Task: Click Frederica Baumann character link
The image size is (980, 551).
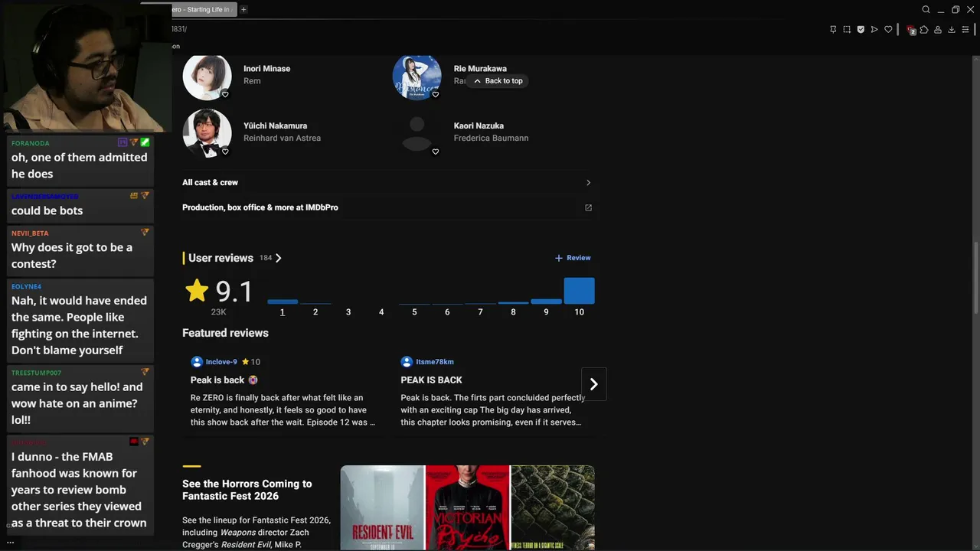Action: [x=491, y=139]
